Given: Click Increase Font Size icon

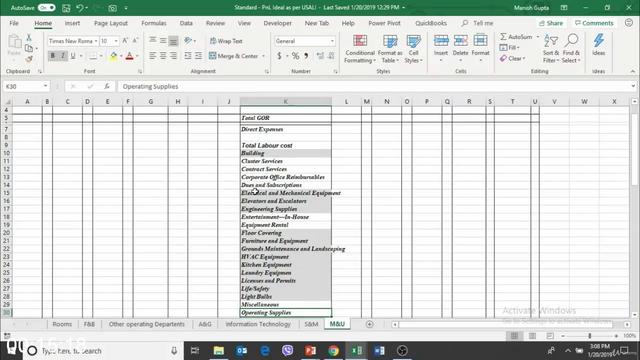Looking at the screenshot, I should coord(125,41).
